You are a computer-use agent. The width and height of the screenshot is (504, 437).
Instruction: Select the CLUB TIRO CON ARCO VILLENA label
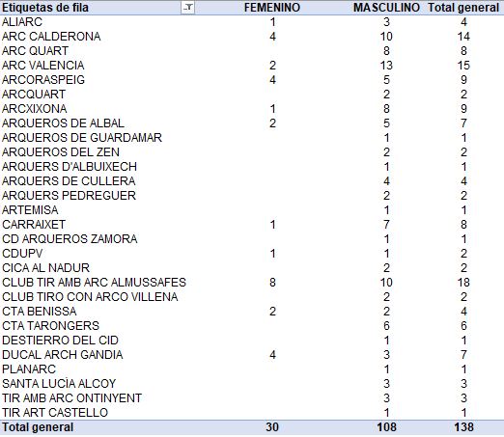click(90, 297)
